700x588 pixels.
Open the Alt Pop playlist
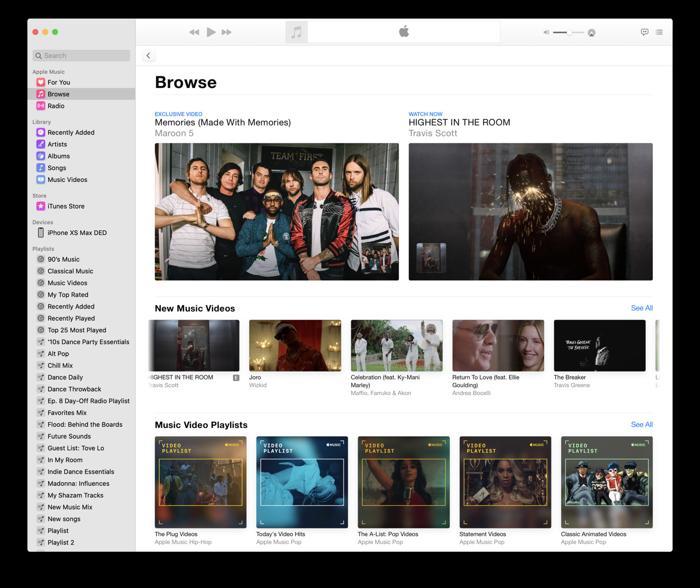(x=81, y=354)
